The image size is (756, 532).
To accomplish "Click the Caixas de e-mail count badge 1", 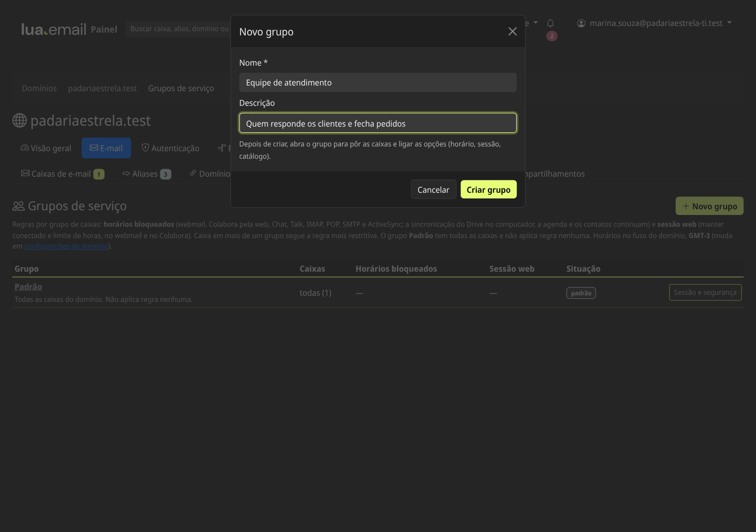I will tap(99, 174).
